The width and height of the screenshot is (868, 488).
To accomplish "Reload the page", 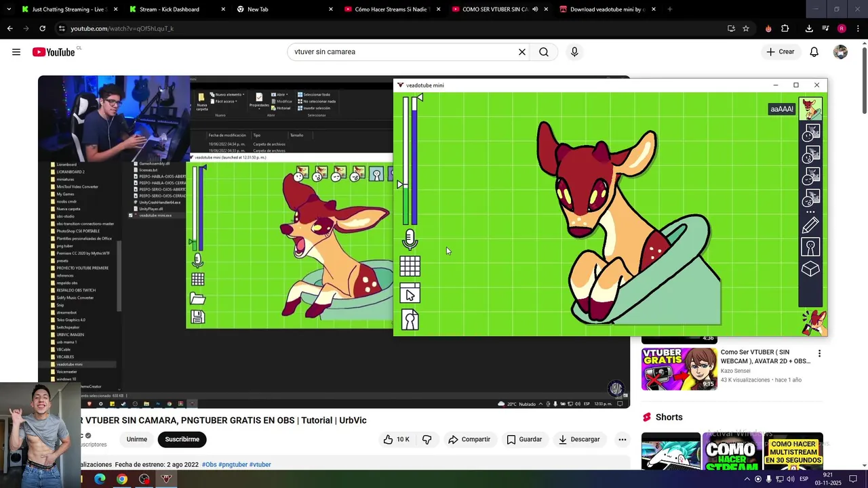I will [42, 28].
